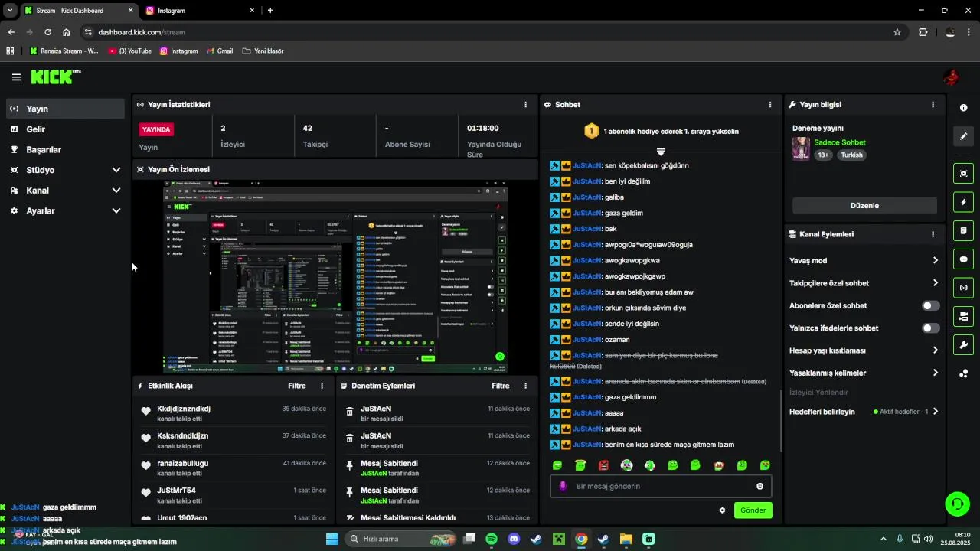
Task: Open the green headset support button
Action: tap(957, 504)
